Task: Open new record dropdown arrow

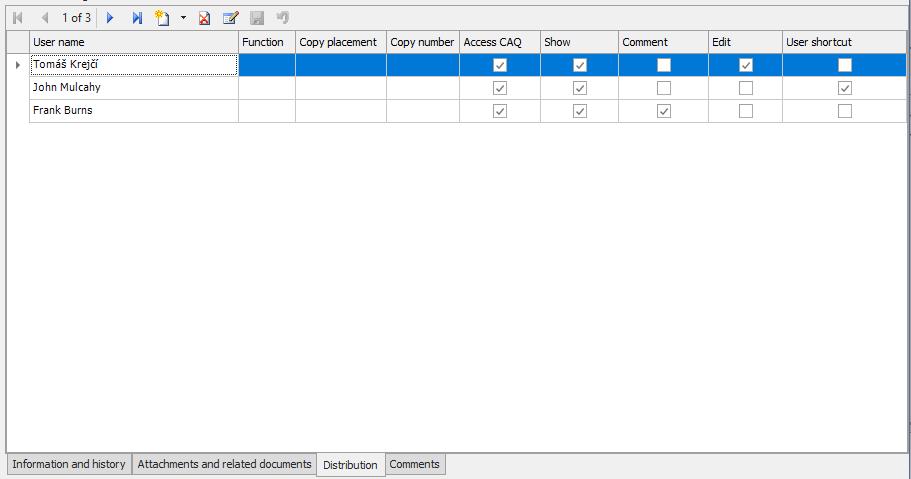Action: pyautogui.click(x=184, y=18)
